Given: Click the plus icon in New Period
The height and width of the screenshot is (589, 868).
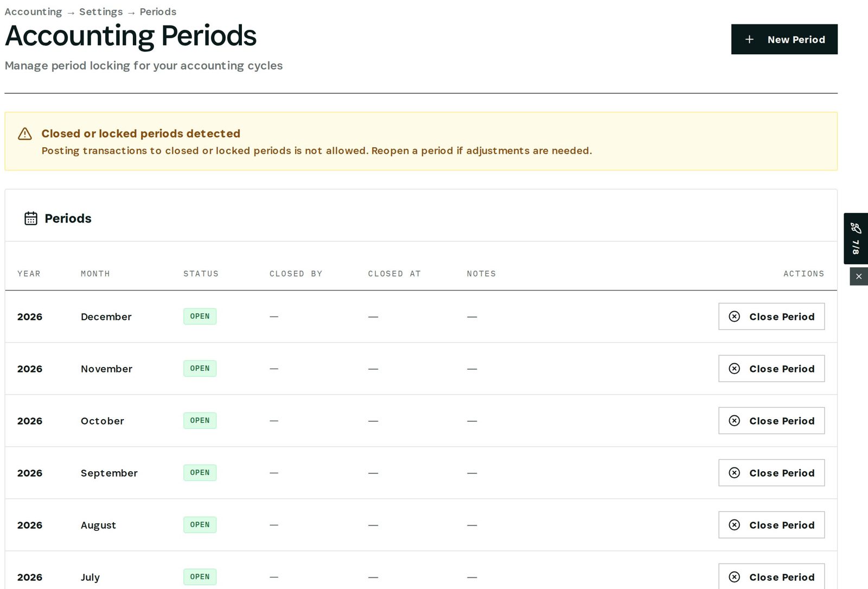Looking at the screenshot, I should tap(749, 39).
